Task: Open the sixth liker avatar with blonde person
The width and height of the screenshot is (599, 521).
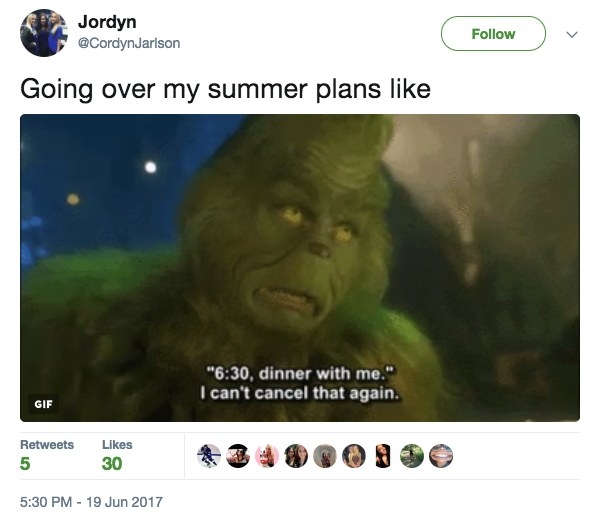Action: (x=354, y=456)
